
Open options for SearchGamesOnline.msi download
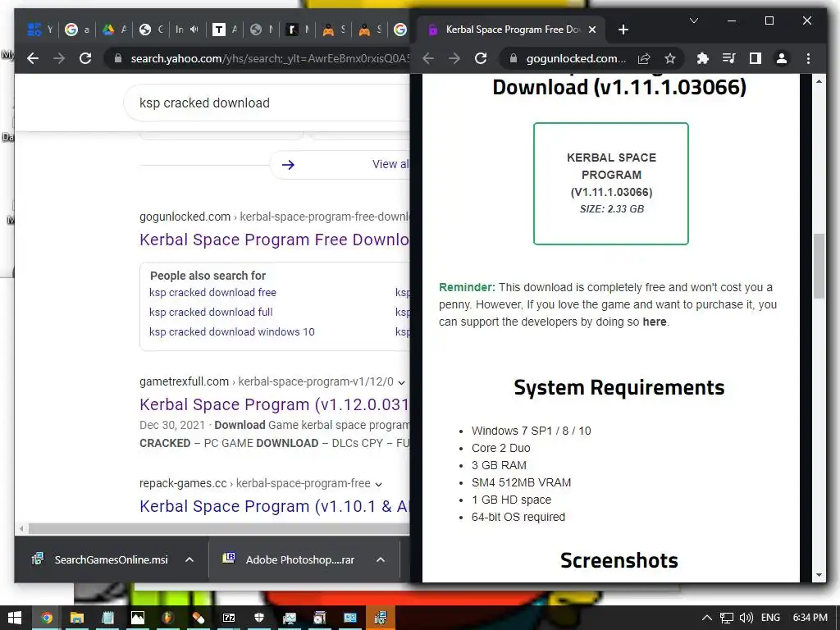(189, 559)
